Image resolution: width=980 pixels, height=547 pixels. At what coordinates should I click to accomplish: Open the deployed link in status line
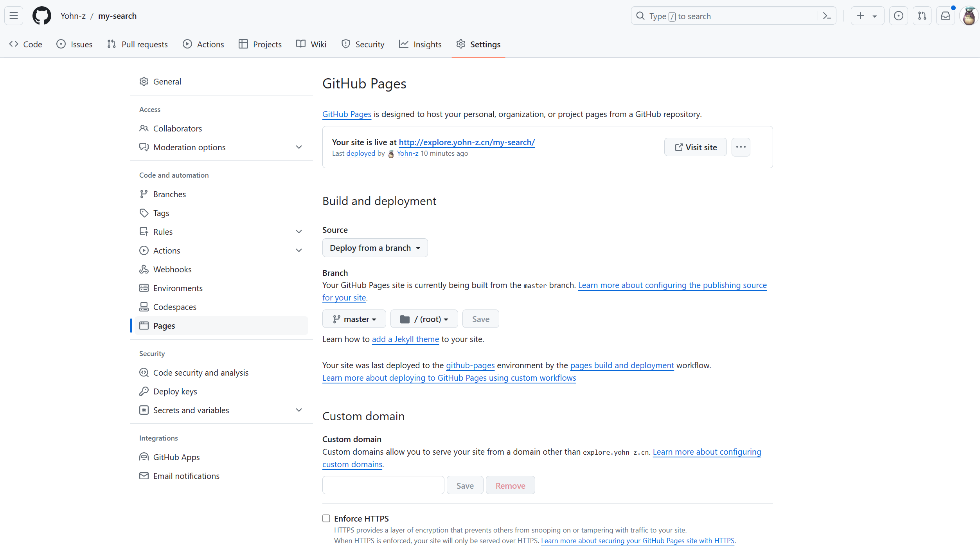click(x=360, y=153)
